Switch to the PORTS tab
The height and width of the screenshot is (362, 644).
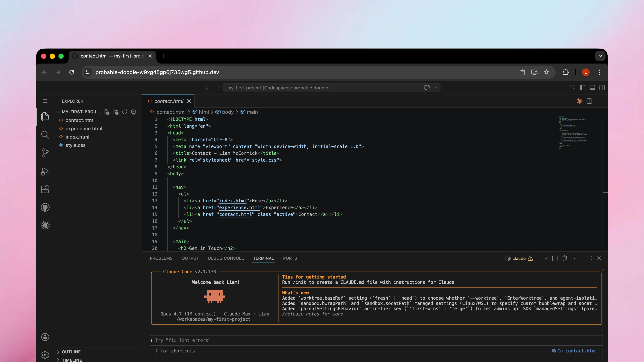point(290,258)
